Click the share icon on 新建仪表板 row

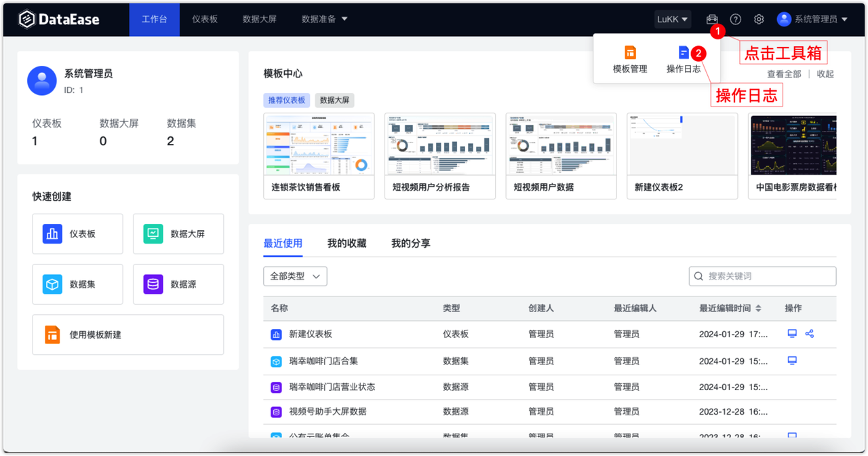809,334
